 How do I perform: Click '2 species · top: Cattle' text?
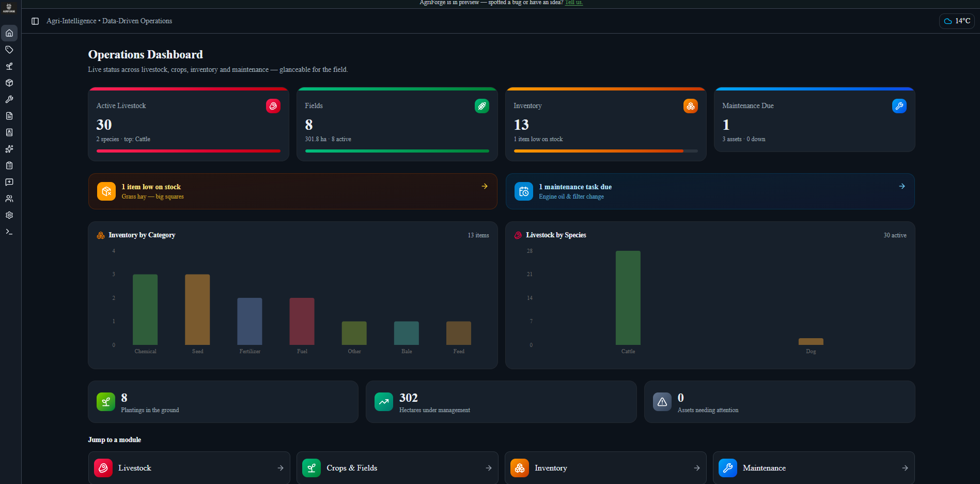(123, 139)
